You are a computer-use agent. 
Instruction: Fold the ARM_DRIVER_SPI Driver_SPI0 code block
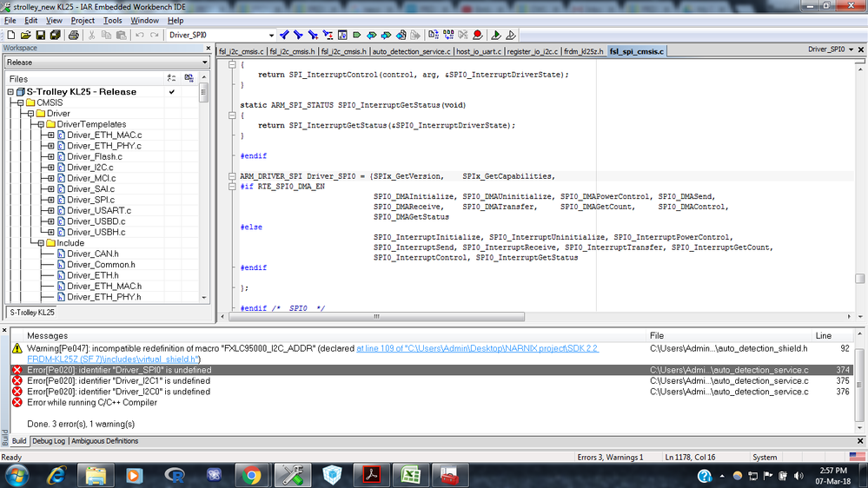(x=233, y=176)
